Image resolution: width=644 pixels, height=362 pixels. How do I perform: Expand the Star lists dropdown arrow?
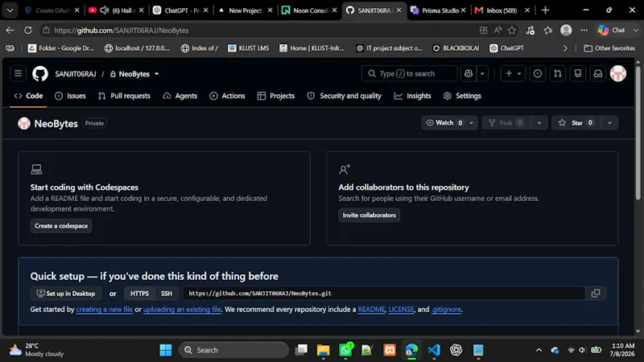pyautogui.click(x=609, y=123)
